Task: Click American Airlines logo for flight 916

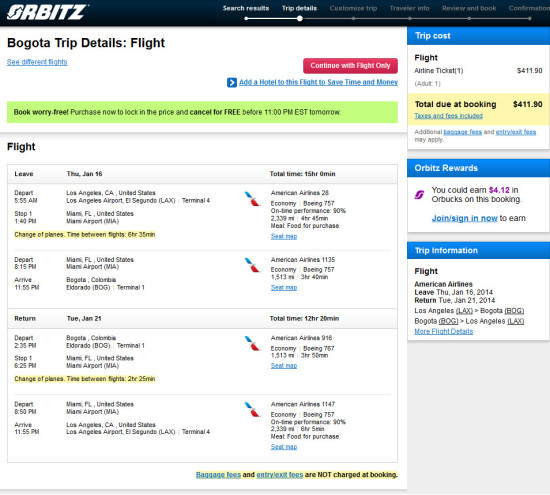Action: point(252,343)
